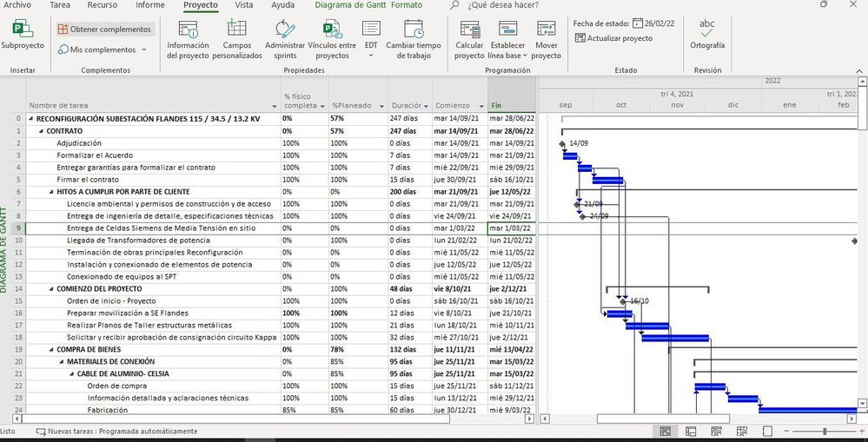Run Ortografía spell check

pyautogui.click(x=707, y=34)
